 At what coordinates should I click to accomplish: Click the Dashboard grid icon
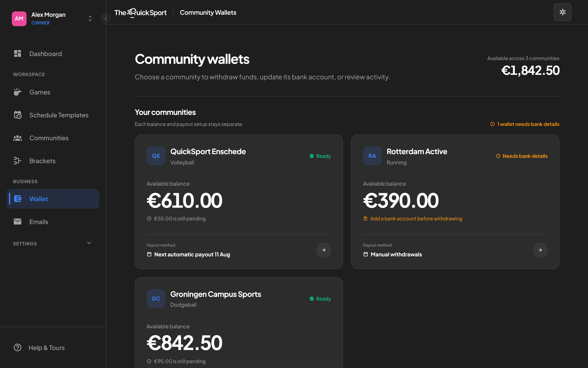click(x=18, y=54)
